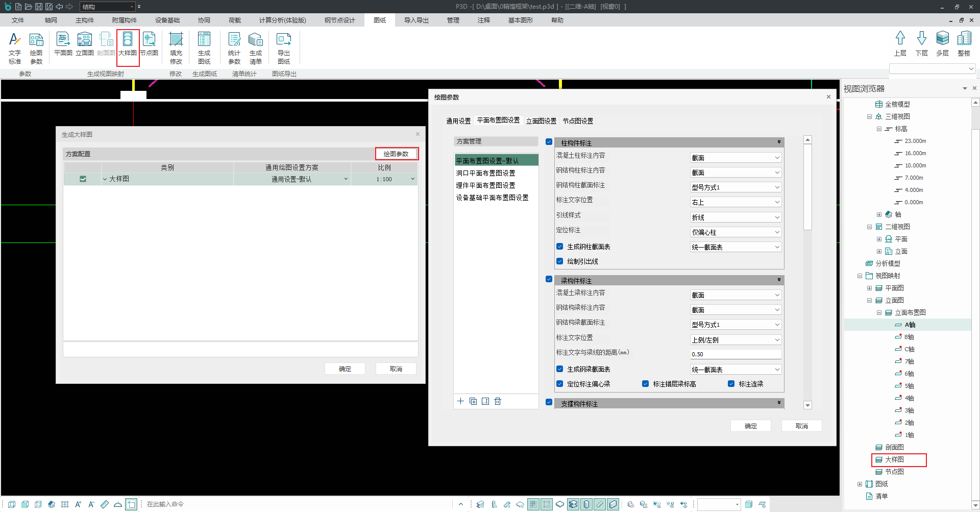Click the 绘图参数 button in dialog
Image resolution: width=980 pixels, height=512 pixels.
click(x=397, y=154)
